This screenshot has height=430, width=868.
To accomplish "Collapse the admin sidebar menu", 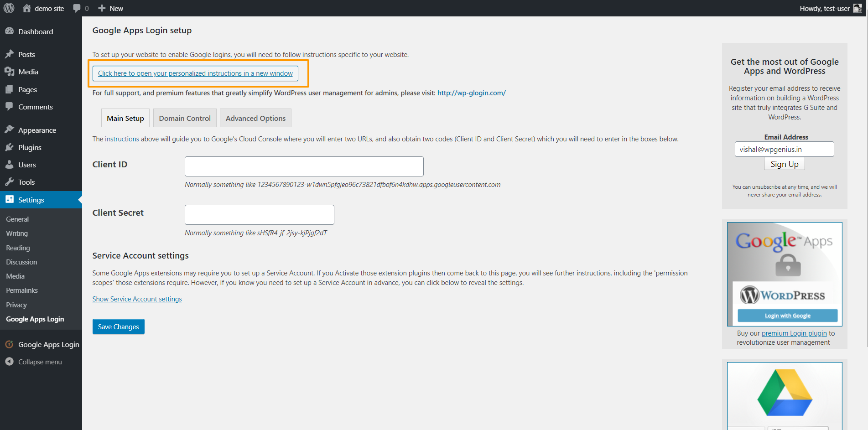I will coord(41,362).
